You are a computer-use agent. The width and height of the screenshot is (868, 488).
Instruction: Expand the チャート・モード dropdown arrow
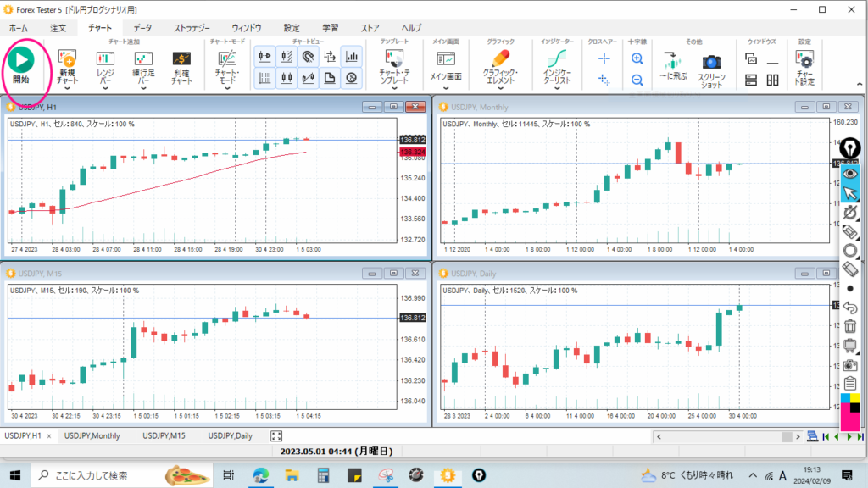[227, 88]
